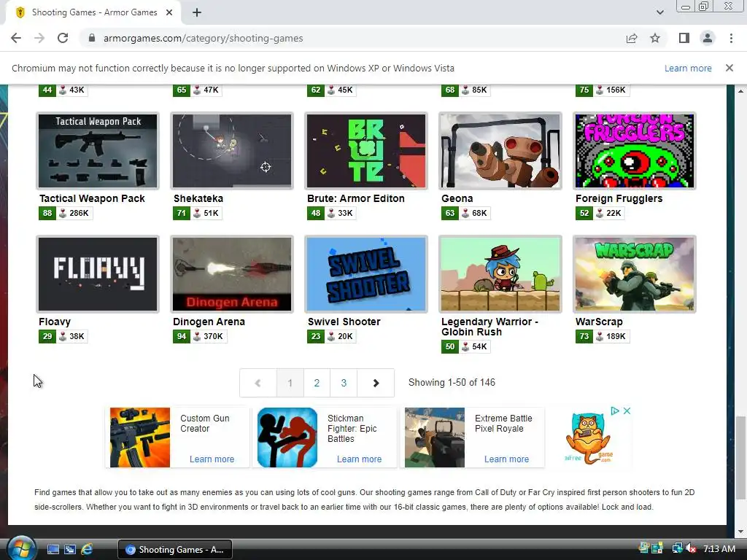
Task: Click the muted volume tray icon
Action: [690, 548]
